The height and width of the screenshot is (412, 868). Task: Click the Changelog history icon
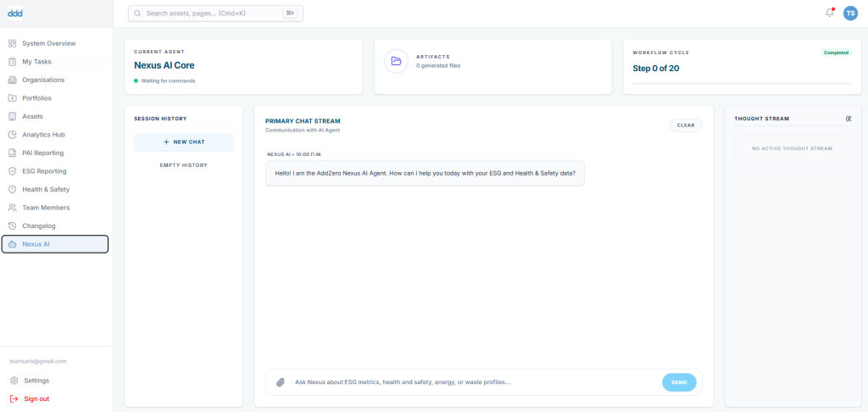point(12,226)
